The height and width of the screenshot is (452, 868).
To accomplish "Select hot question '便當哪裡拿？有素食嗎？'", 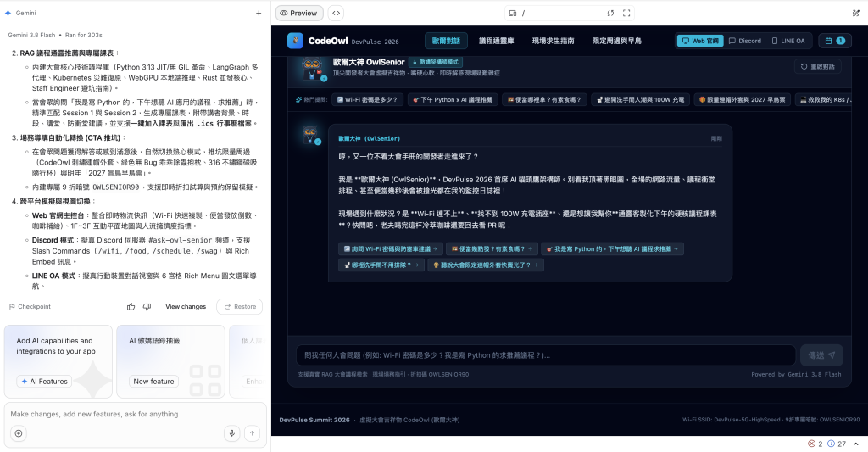I will coord(544,100).
